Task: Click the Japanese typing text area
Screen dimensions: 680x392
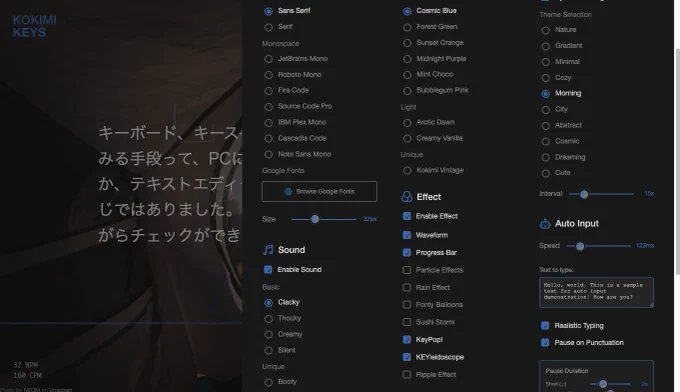Action: point(169,184)
